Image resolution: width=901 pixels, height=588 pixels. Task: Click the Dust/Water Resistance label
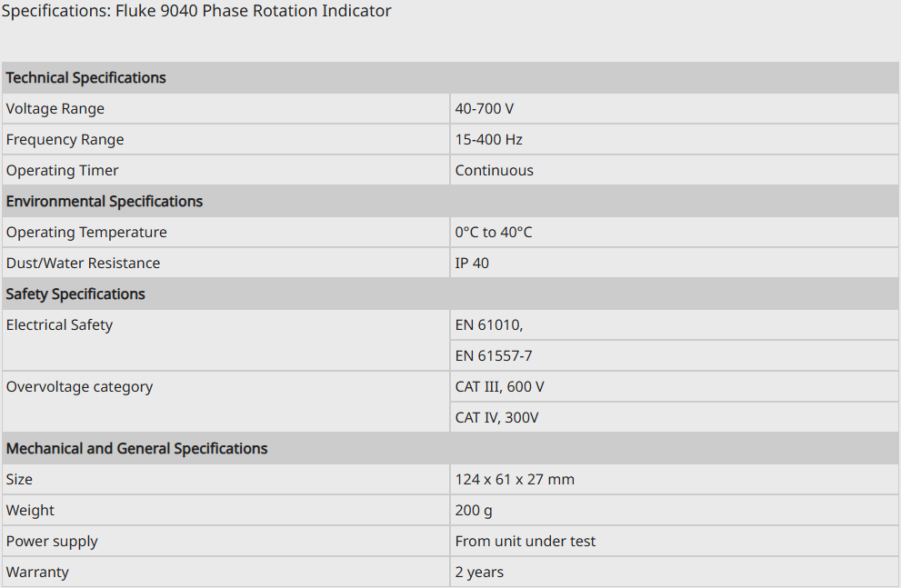(83, 264)
